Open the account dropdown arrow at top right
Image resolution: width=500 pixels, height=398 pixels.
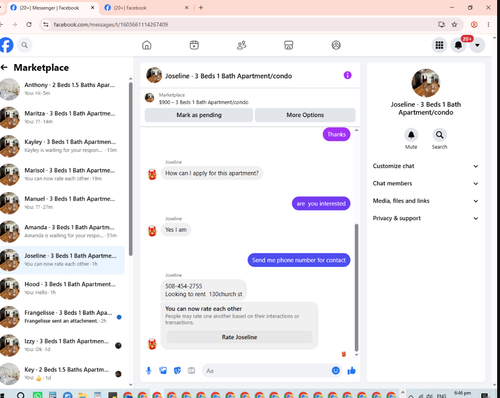coord(477,45)
